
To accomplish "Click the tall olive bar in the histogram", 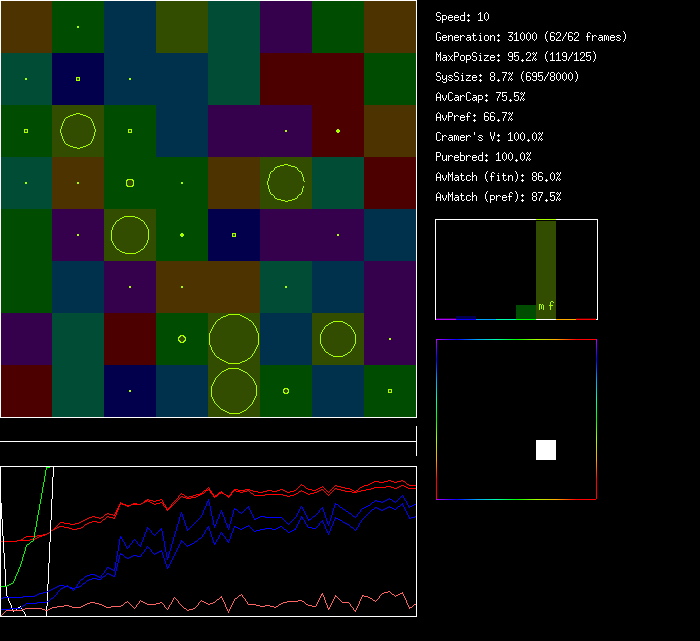I will click(x=546, y=260).
